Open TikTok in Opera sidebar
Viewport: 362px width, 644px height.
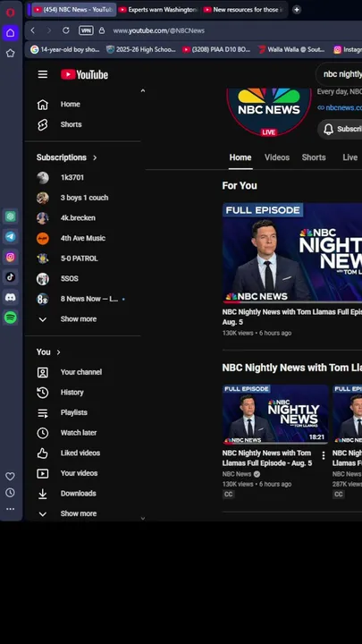10,276
